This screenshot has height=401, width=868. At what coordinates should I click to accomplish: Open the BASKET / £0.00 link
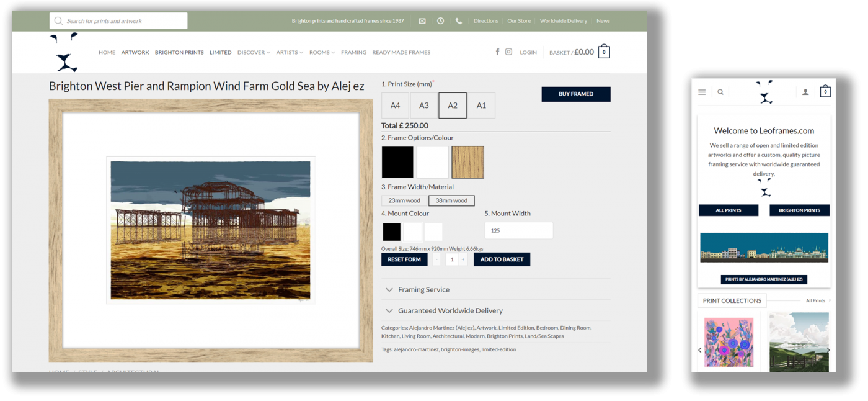(572, 52)
